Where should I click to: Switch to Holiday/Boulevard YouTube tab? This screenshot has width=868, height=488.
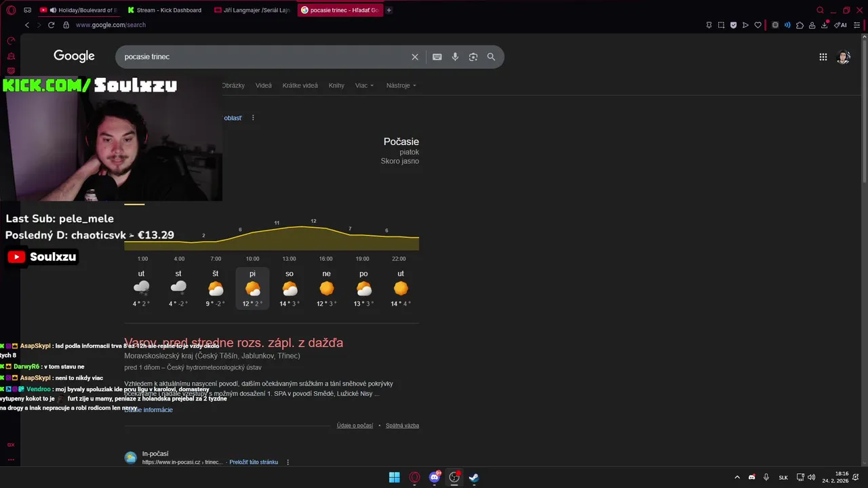click(x=80, y=10)
